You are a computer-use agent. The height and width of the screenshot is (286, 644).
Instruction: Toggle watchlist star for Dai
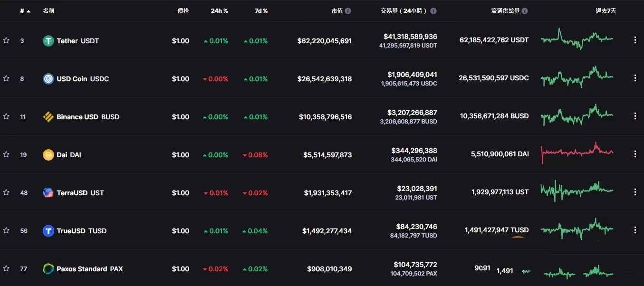coord(6,154)
